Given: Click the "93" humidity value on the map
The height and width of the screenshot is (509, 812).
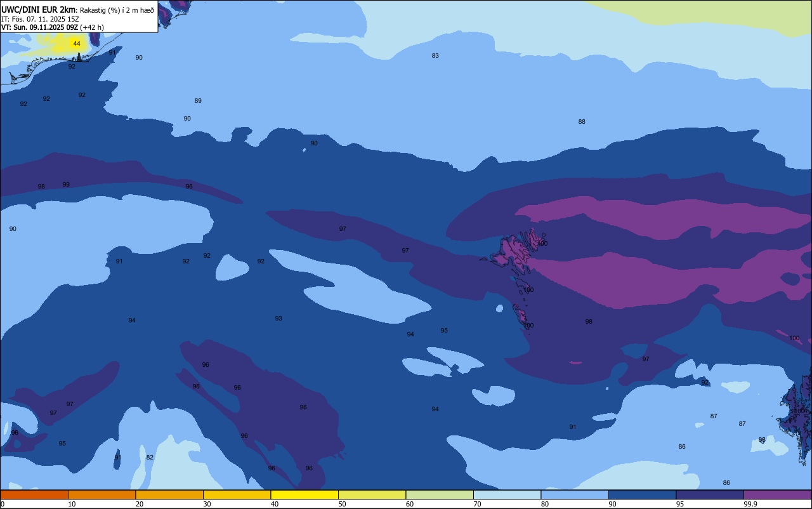Looking at the screenshot, I should tap(278, 319).
